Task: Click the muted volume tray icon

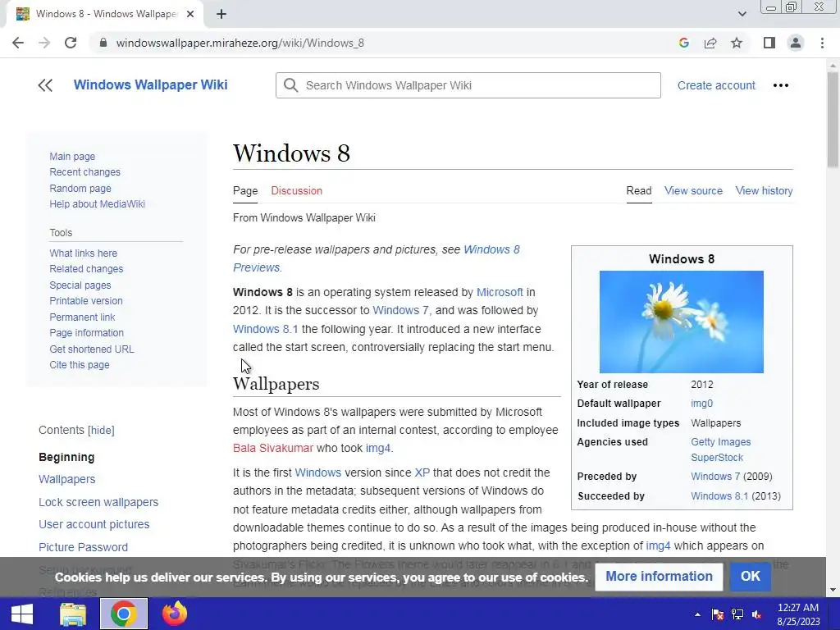Action: [x=757, y=614]
